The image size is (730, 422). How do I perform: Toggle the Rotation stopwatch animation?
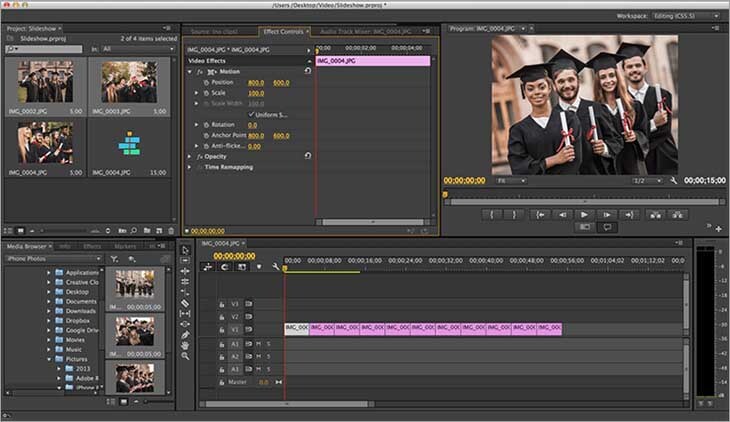pos(206,125)
